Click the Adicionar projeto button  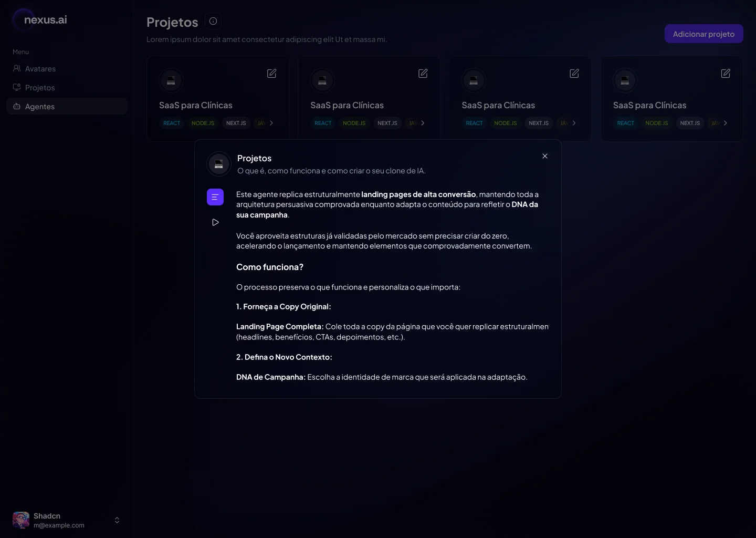click(703, 34)
